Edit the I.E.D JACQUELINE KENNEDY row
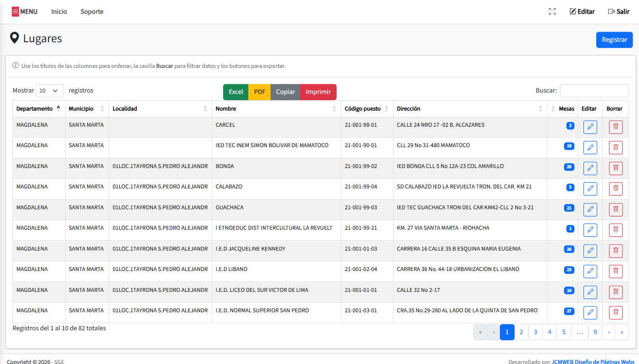 click(590, 251)
